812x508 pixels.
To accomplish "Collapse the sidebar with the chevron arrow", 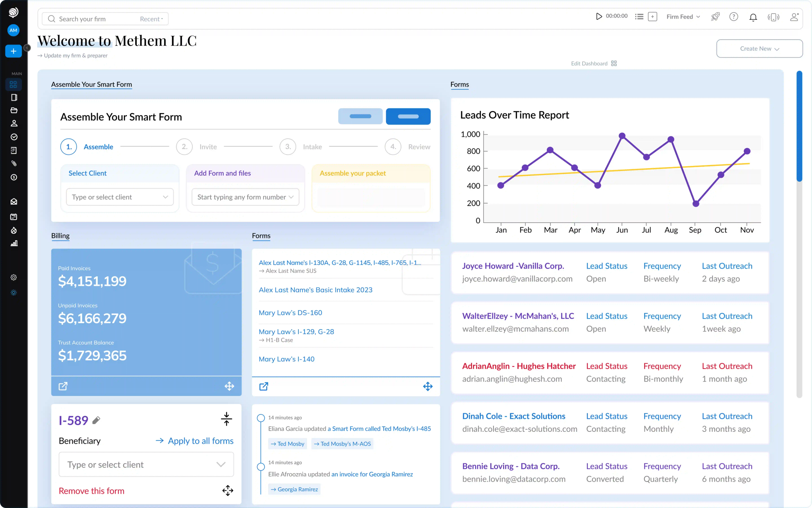I will coord(27,48).
